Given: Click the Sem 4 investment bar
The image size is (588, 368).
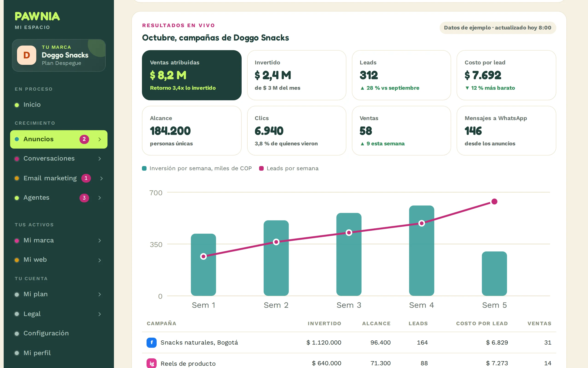Looking at the screenshot, I should 421,251.
